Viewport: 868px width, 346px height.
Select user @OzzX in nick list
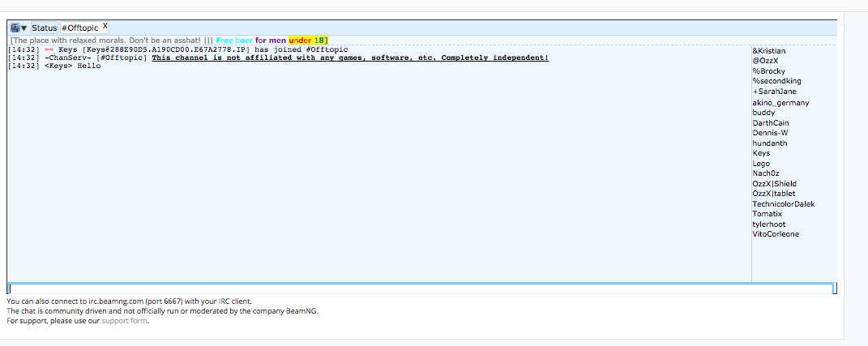coord(765,61)
